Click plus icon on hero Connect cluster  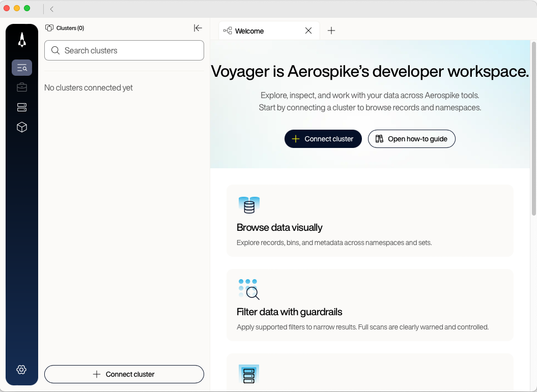[296, 139]
